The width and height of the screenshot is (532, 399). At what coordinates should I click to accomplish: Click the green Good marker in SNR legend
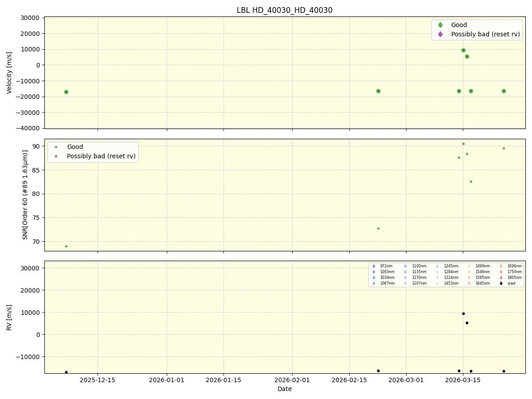(56, 147)
